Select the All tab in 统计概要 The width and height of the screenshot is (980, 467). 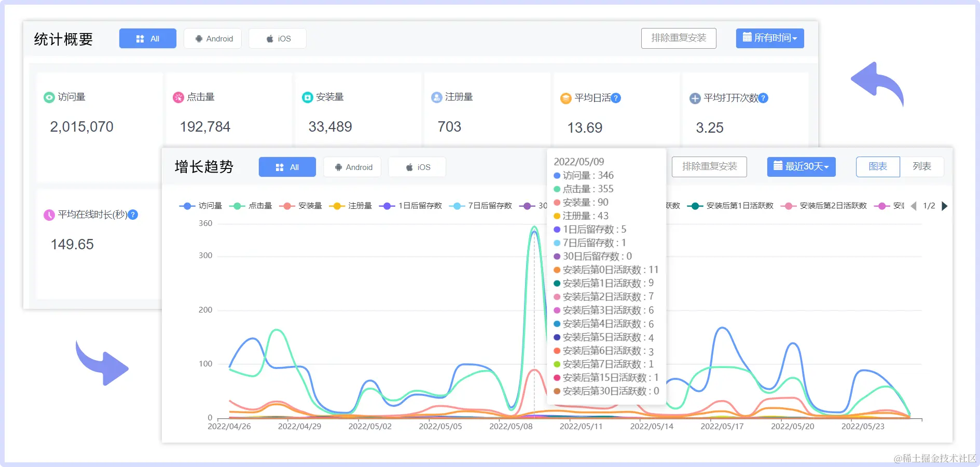point(148,38)
